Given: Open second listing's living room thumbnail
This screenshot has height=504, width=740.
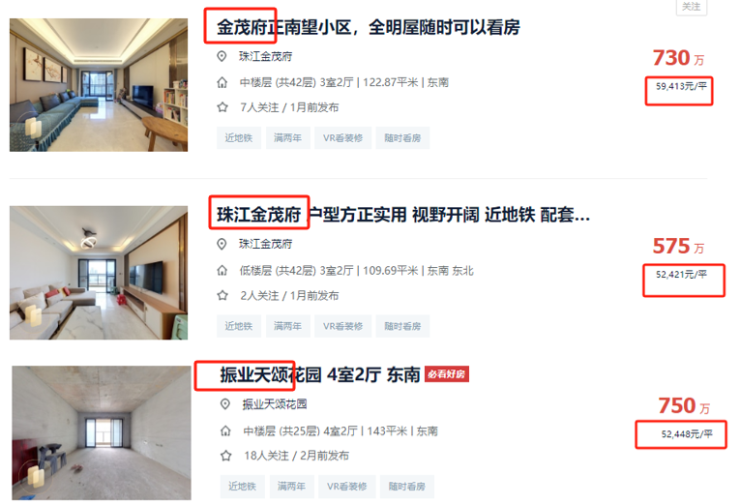Looking at the screenshot, I should pyautogui.click(x=99, y=273).
